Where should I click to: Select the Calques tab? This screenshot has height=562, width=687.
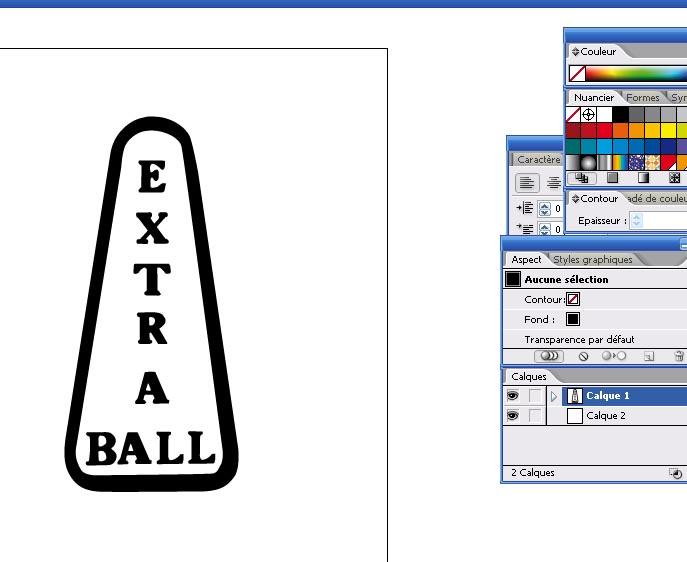(x=529, y=376)
